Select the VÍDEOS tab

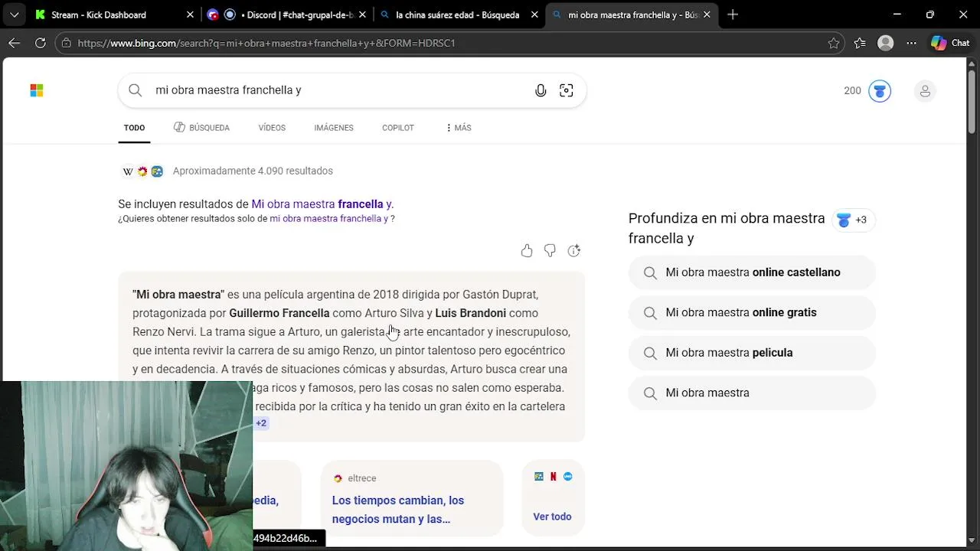(272, 128)
